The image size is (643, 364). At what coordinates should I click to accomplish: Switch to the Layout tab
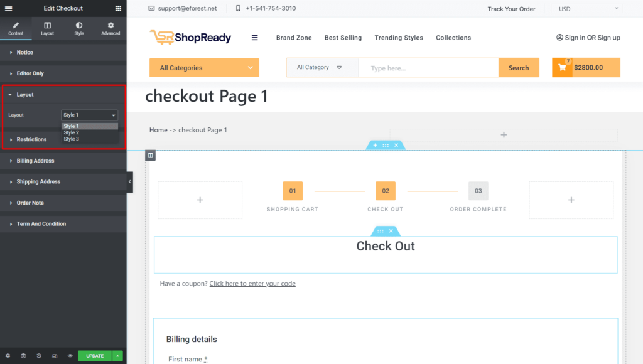47,28
